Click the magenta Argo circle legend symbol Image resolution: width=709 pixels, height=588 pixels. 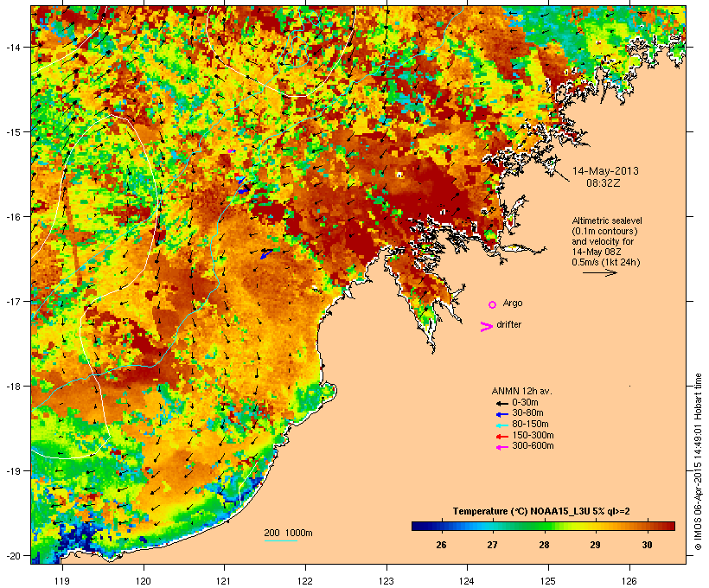(493, 305)
